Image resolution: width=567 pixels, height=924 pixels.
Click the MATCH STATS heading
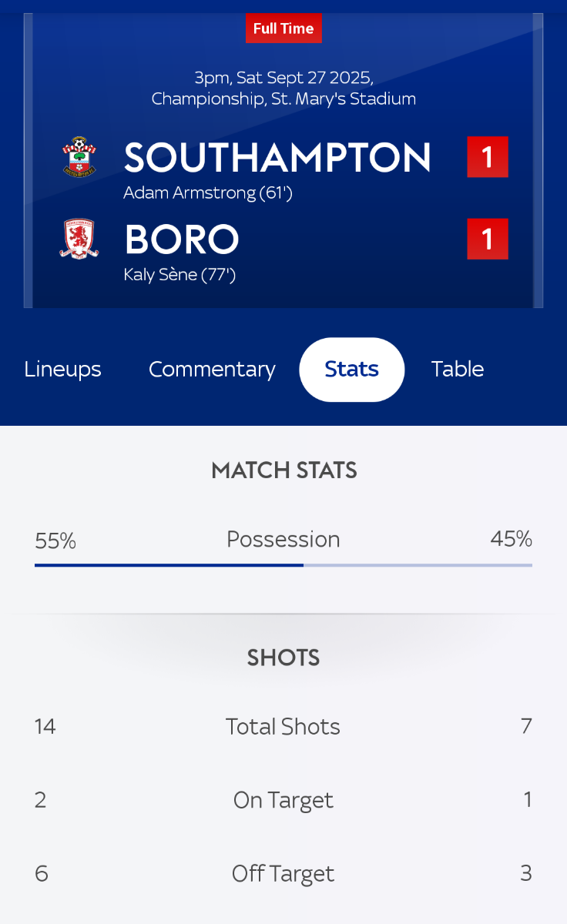(283, 470)
